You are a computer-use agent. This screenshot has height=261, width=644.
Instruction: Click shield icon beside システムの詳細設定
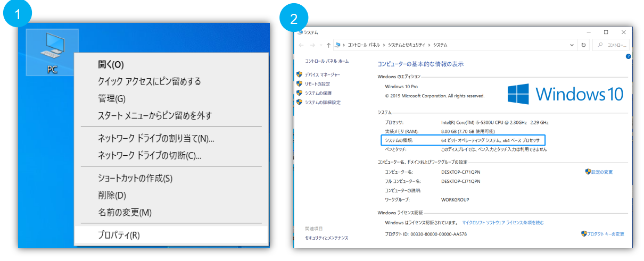[x=300, y=102]
